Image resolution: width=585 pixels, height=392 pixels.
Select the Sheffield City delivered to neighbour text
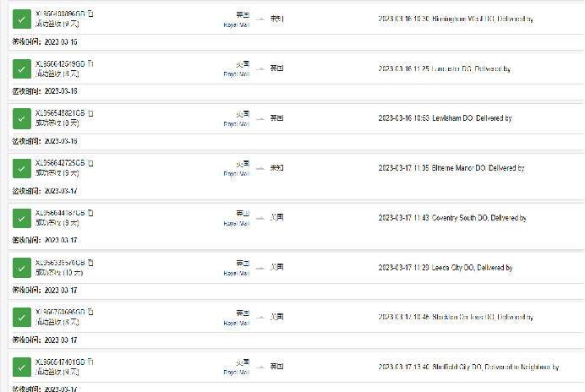point(468,367)
